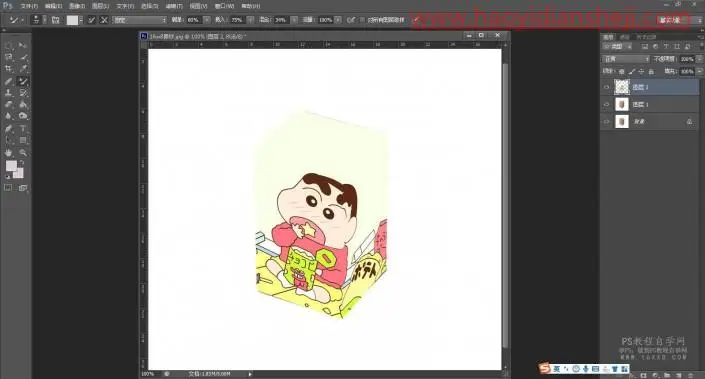The image size is (705, 379).
Task: Hide the Background layer
Action: (607, 122)
